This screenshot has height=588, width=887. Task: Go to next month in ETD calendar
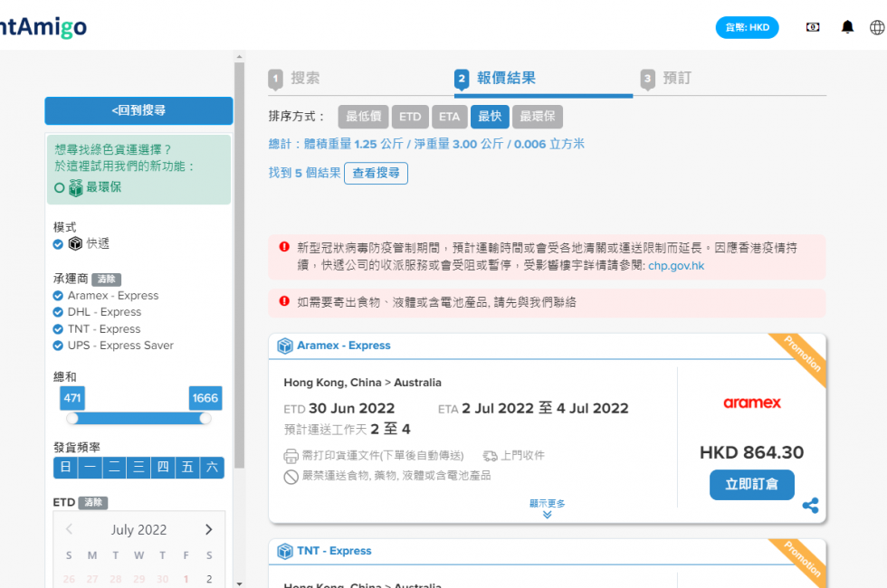(209, 529)
